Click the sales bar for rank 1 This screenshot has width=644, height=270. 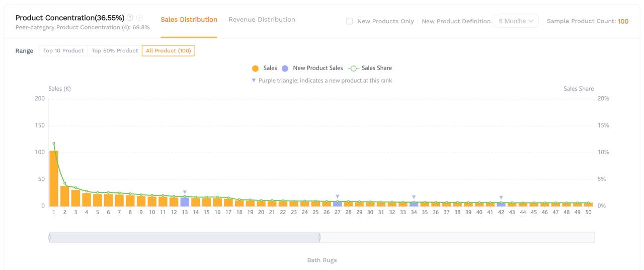coord(54,178)
